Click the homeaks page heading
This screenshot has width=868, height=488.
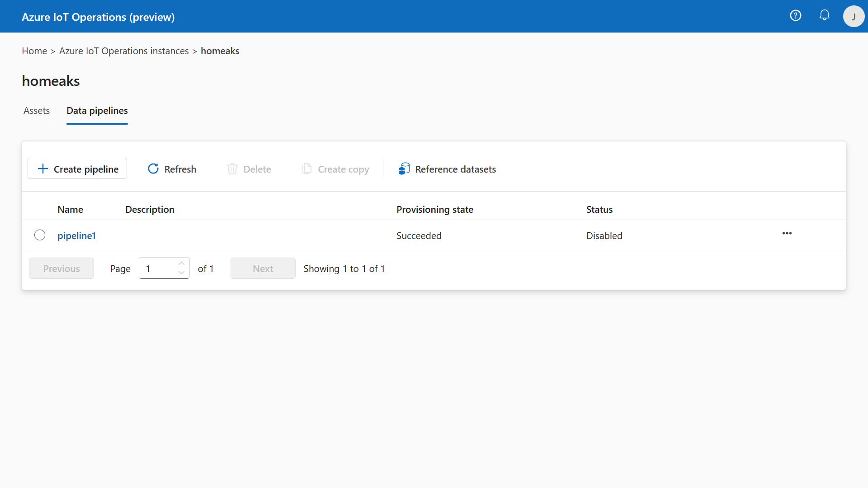coord(51,81)
